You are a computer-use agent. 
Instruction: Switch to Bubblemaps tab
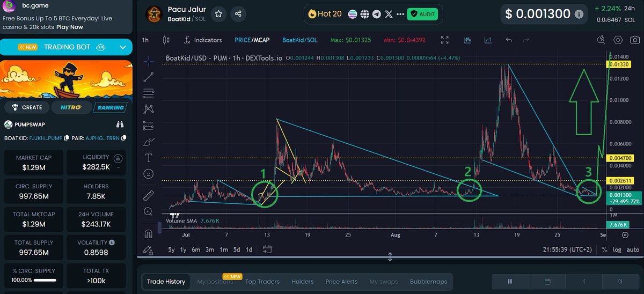(428, 282)
